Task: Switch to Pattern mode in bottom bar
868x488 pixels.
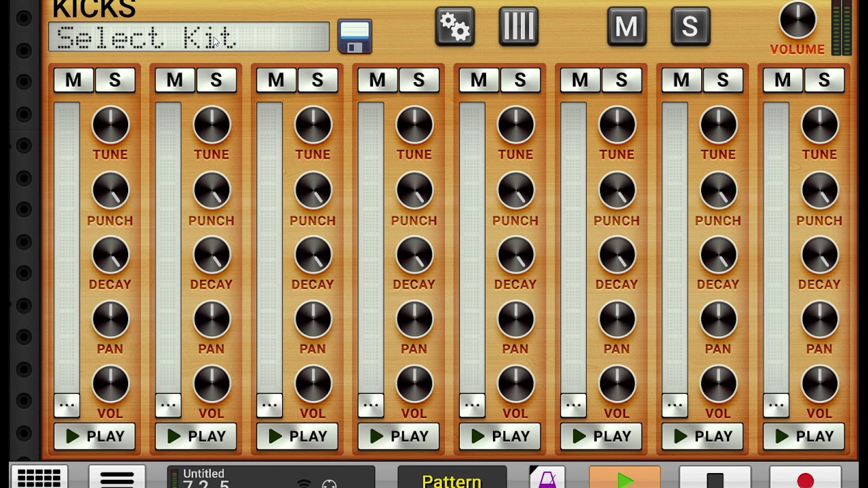Action: (x=452, y=477)
